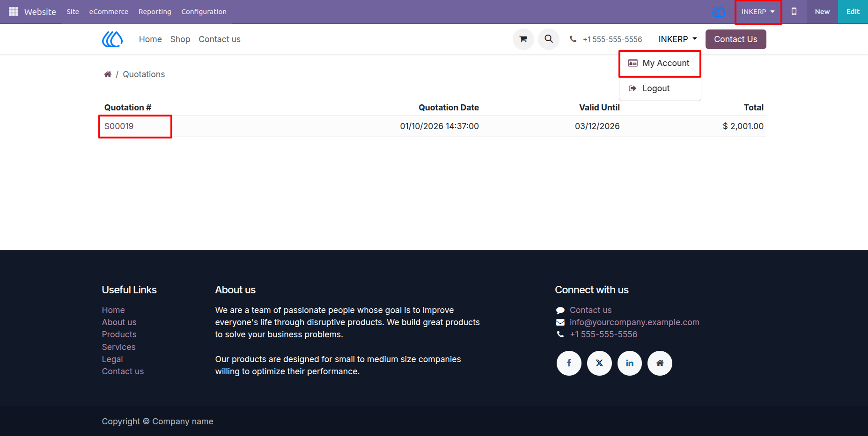Open the Reporting menu
The height and width of the screenshot is (436, 868).
pyautogui.click(x=154, y=12)
